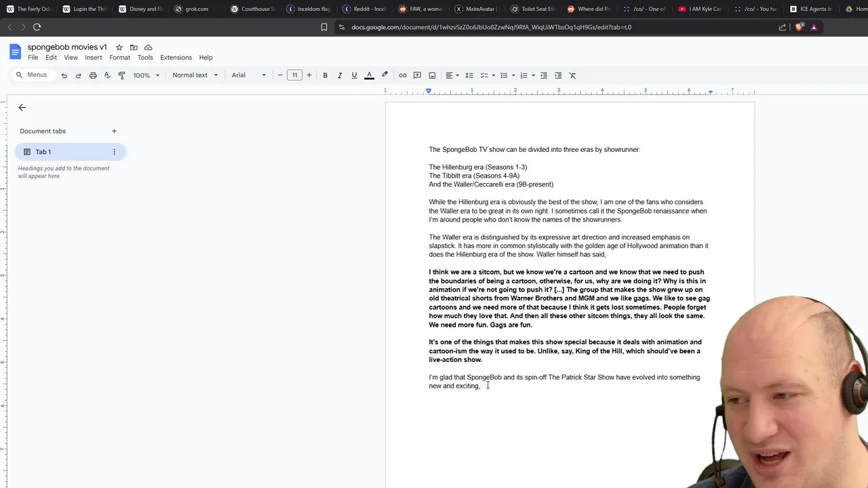868x488 pixels.
Task: Select the Paint format tool
Action: pos(121,75)
